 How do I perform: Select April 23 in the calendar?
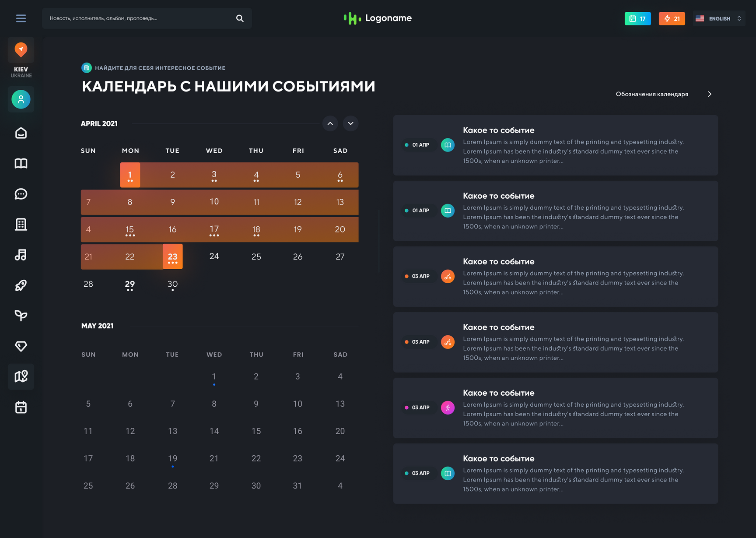(x=173, y=257)
